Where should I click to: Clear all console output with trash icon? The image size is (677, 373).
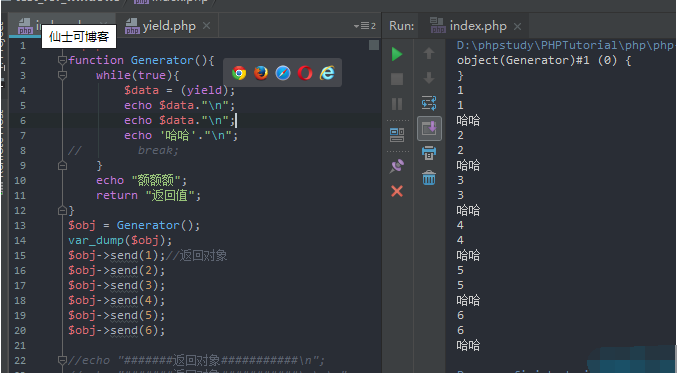pyautogui.click(x=429, y=177)
